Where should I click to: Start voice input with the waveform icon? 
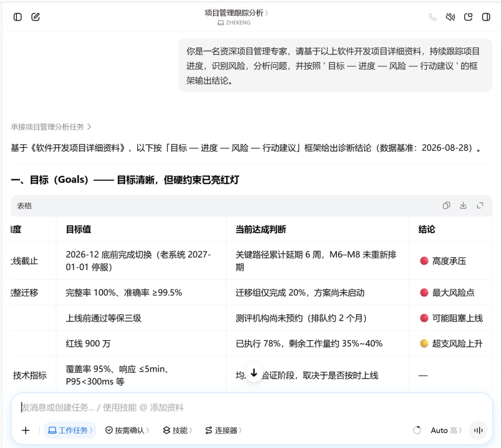pyautogui.click(x=478, y=430)
